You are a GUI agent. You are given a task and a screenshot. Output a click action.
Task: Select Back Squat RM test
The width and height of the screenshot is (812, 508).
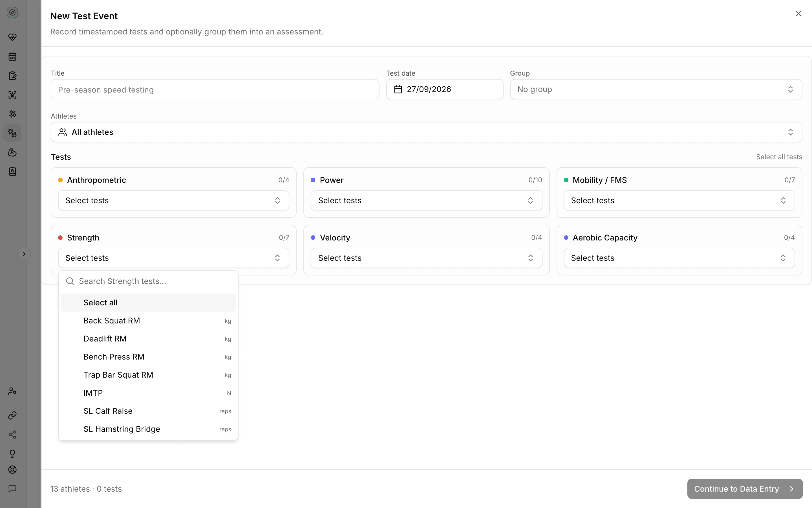[148, 321]
